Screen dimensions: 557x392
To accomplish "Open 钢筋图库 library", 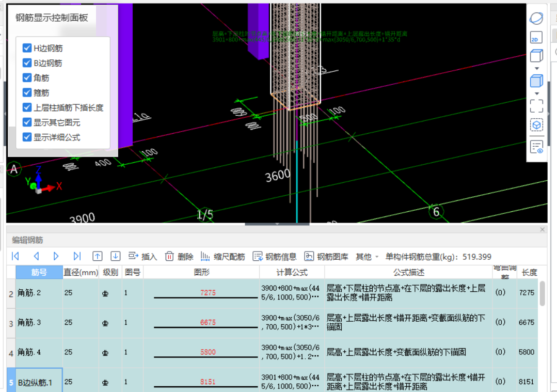I will coord(326,257).
